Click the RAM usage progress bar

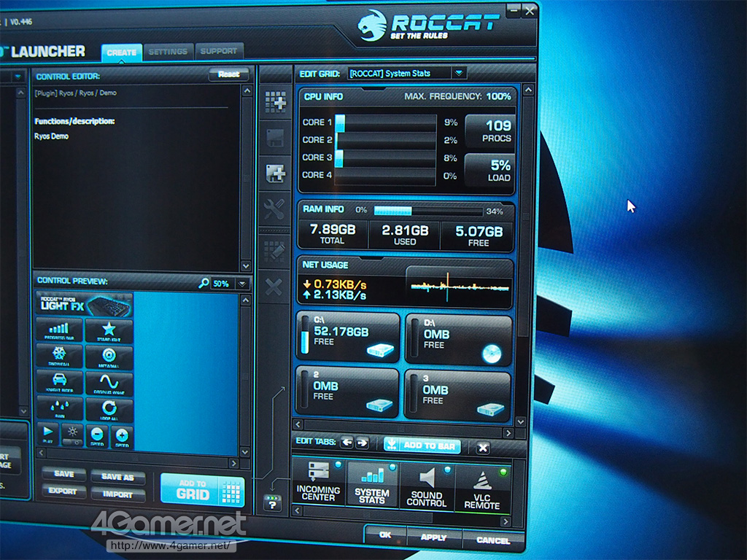tap(428, 211)
